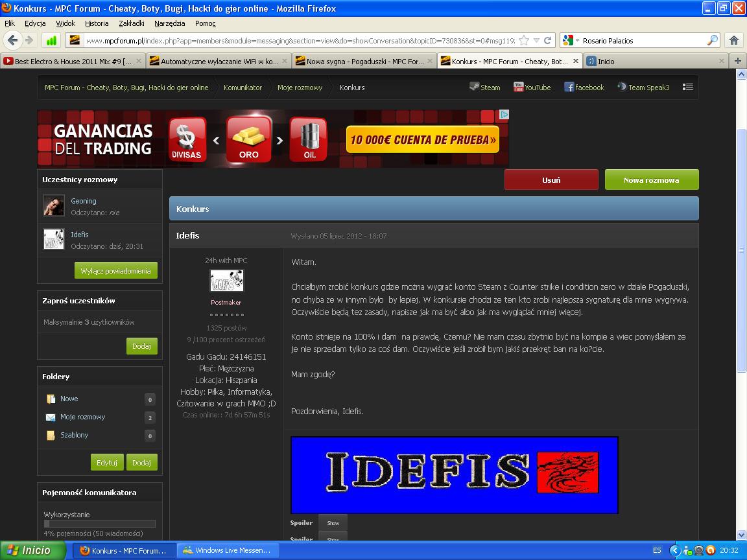
Task: Open the Moje rozmowy folder
Action: point(82,417)
